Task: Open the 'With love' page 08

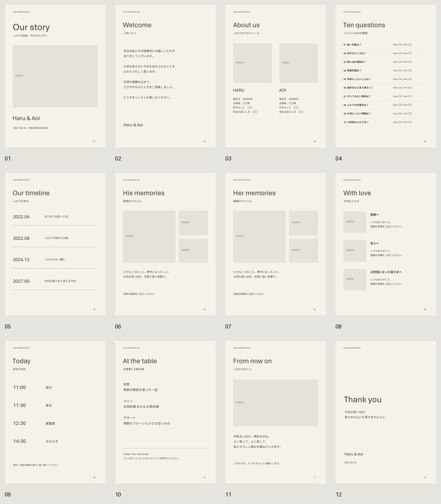Action: [386, 244]
